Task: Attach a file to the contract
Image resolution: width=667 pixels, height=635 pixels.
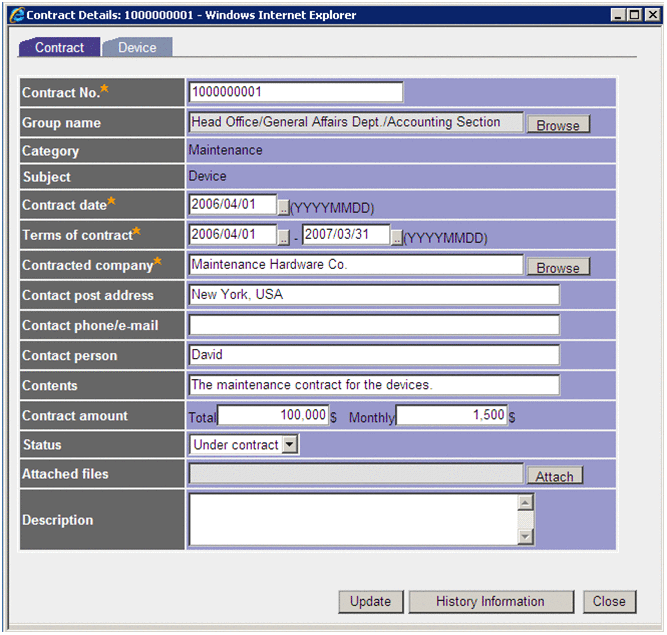Action: click(x=554, y=476)
